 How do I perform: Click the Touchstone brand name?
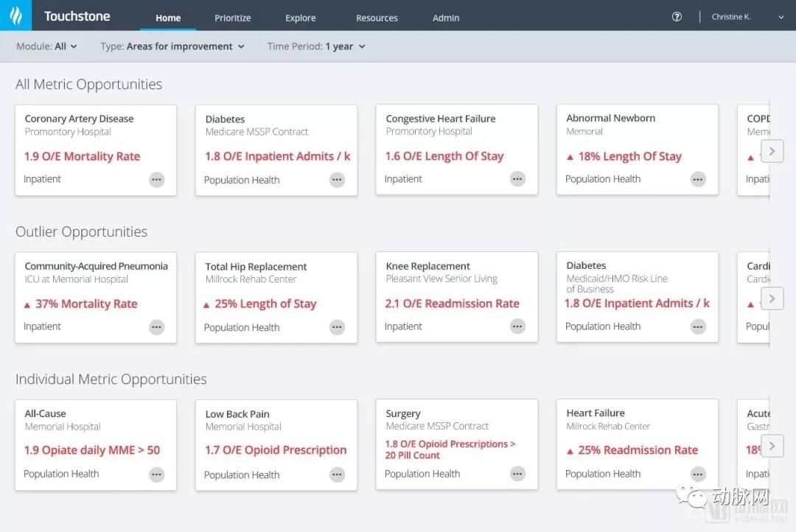tap(77, 16)
